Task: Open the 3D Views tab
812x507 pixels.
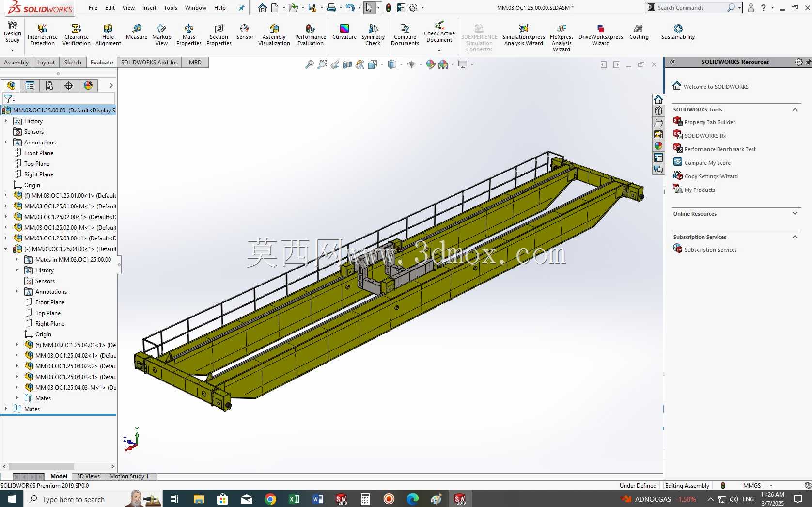Action: [88, 476]
